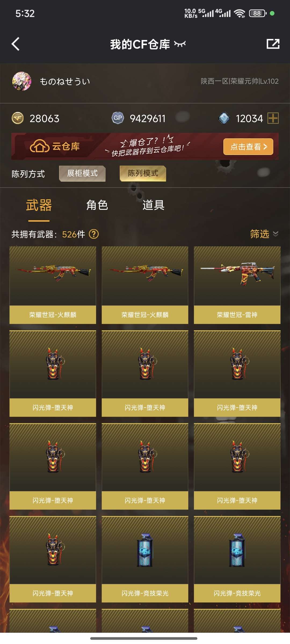Select 展柜模式 display mode
Viewport: 290px width, 644px height.
(82, 174)
